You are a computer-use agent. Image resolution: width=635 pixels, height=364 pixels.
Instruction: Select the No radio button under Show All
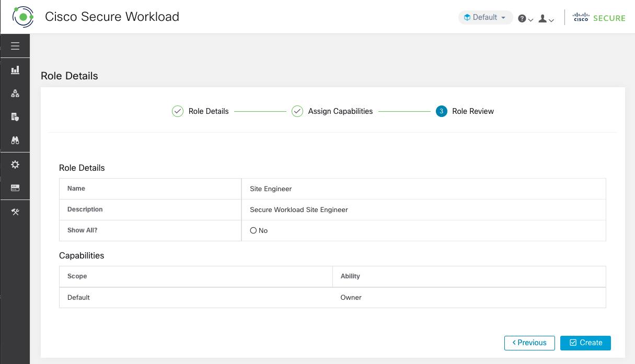253,230
